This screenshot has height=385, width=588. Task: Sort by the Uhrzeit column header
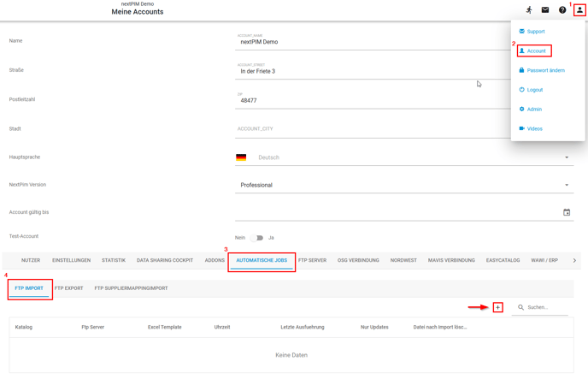(x=222, y=327)
